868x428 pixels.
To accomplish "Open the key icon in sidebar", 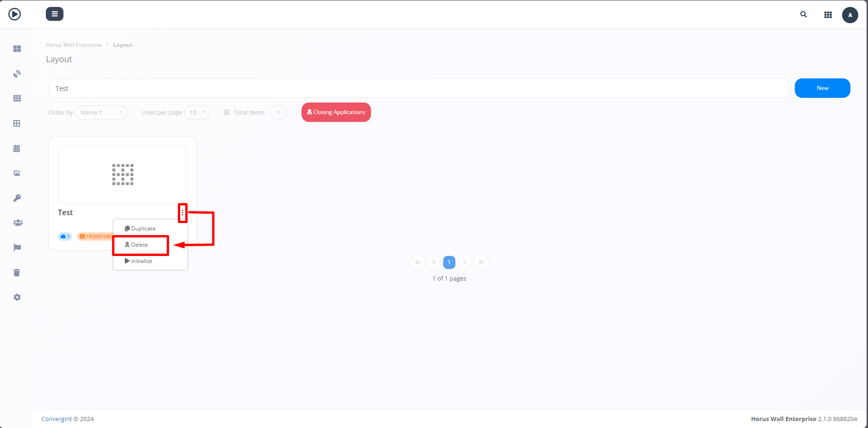I will 17,198.
